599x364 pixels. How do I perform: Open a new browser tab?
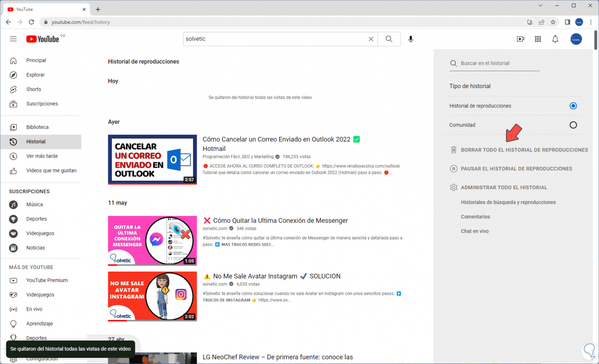tap(98, 9)
